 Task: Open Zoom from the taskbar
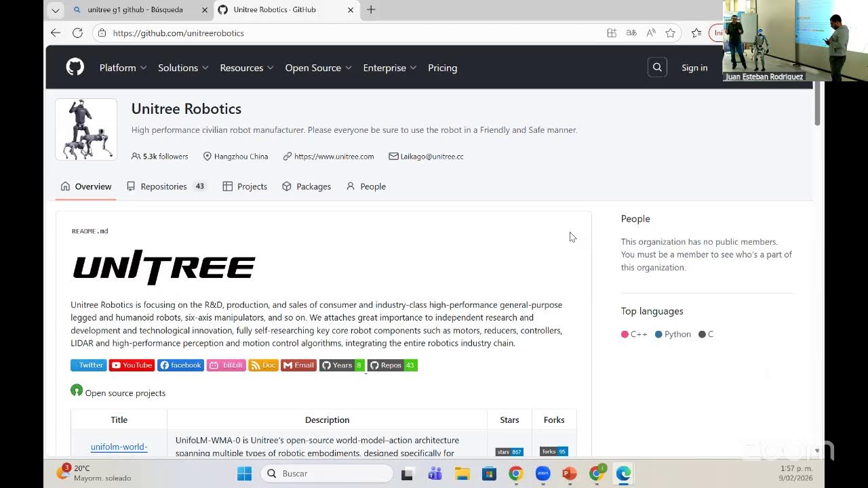(x=542, y=474)
